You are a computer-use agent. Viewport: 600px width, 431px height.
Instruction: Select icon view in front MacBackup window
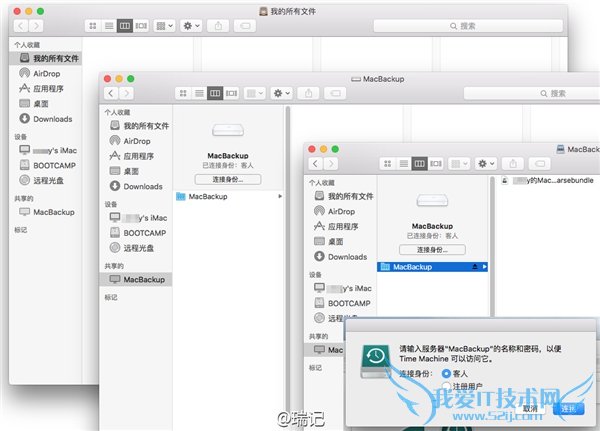coord(387,163)
